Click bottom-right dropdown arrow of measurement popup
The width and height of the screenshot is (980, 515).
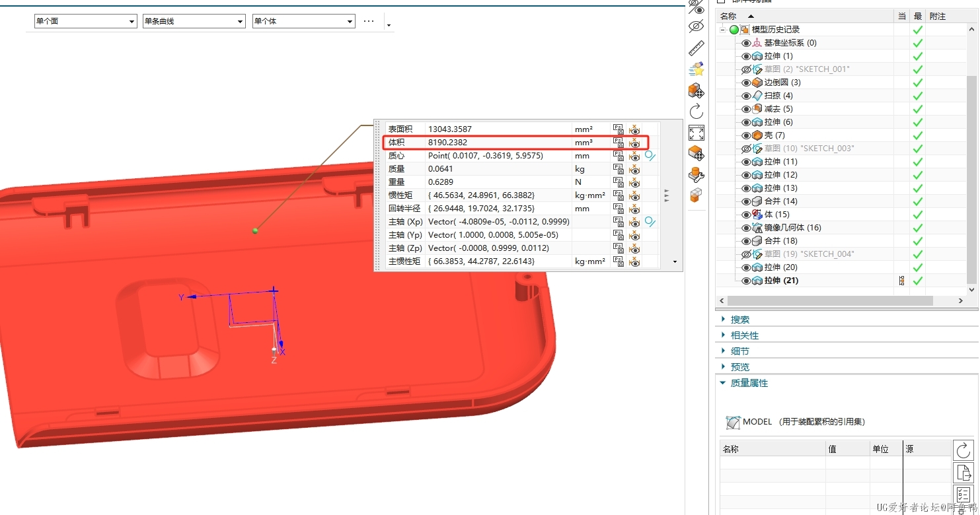click(x=675, y=262)
